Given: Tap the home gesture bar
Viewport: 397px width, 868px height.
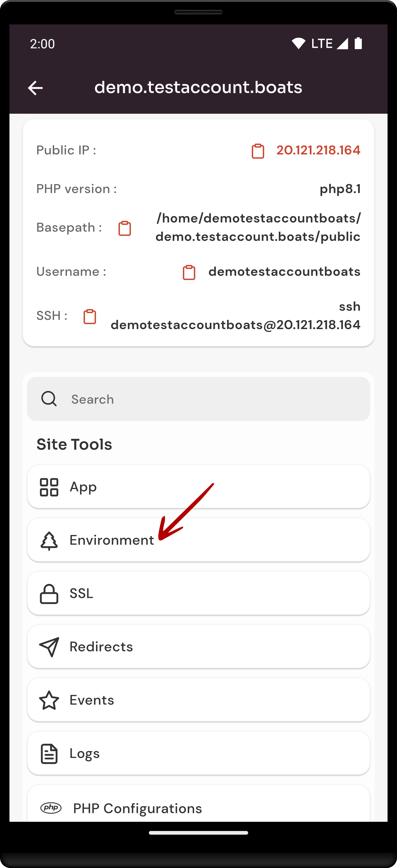Looking at the screenshot, I should (198, 833).
